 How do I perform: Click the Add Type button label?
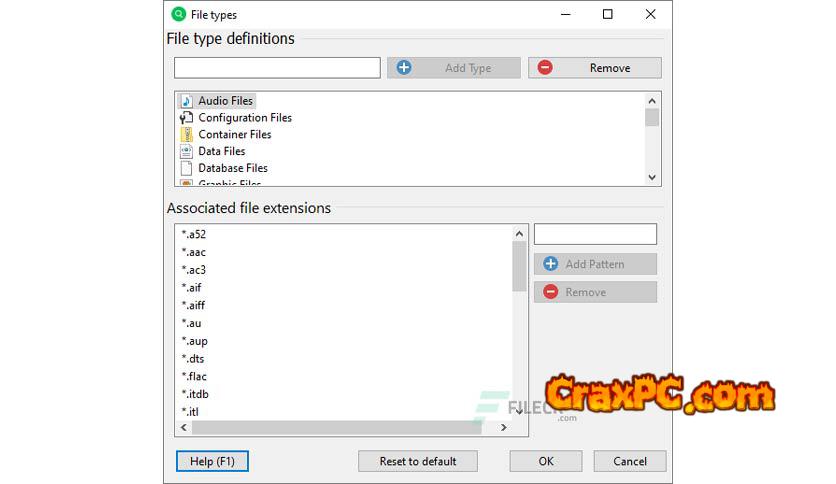tap(468, 68)
